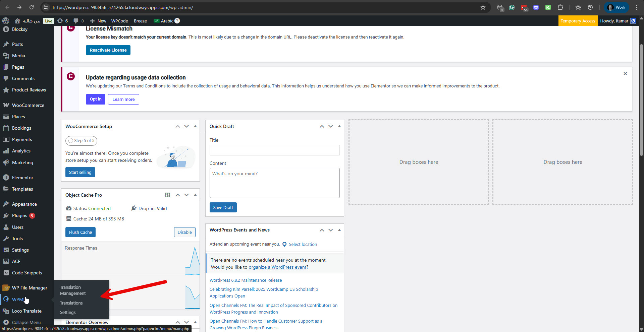Open the comments bubble icon in admin bar
Image resolution: width=644 pixels, height=332 pixels.
tap(78, 21)
